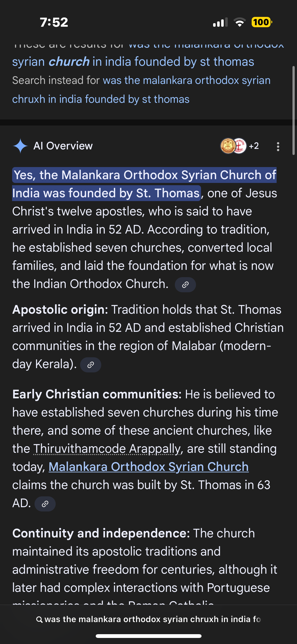
Task: Tap the Thiruvithamcode Arappally dotted term
Action: coord(107,449)
